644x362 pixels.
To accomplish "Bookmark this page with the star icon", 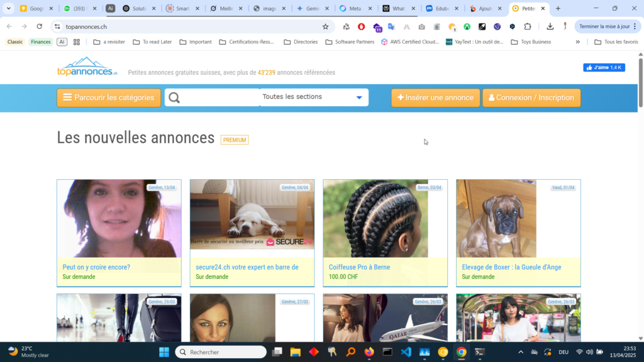I will click(325, 26).
